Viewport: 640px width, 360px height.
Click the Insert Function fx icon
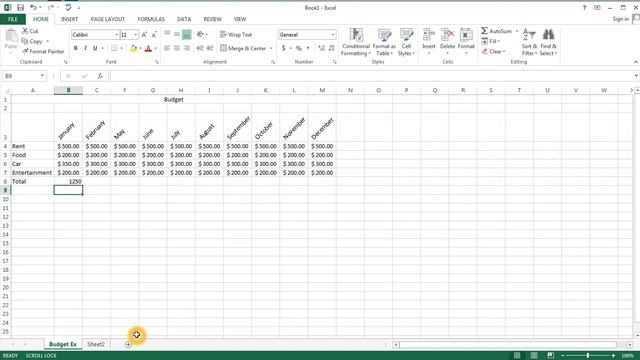(x=100, y=76)
